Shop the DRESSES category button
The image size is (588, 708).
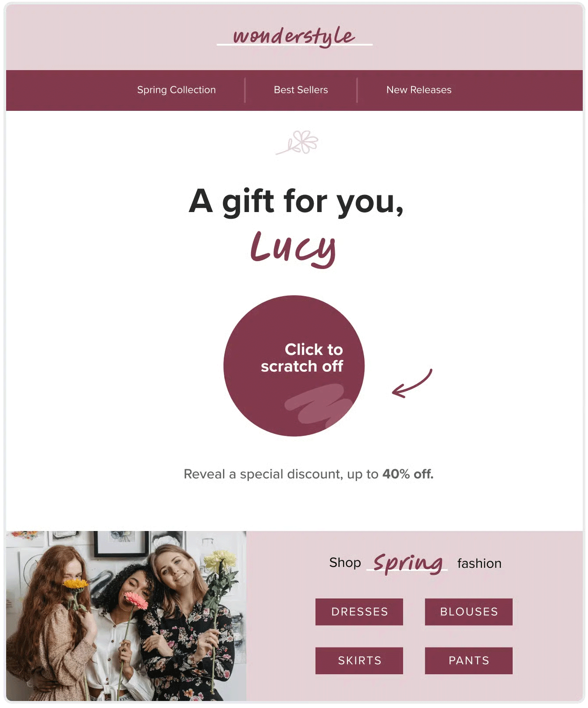point(359,612)
